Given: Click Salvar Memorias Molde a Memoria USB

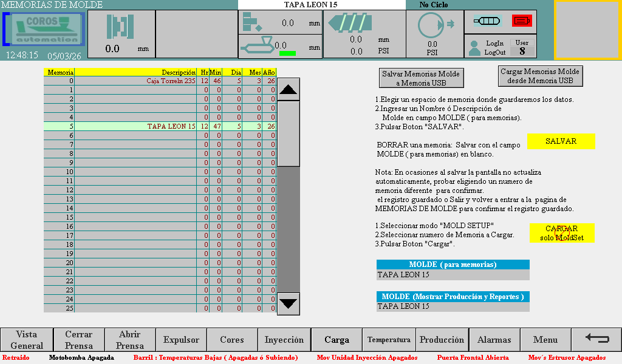Looking at the screenshot, I should (421, 78).
